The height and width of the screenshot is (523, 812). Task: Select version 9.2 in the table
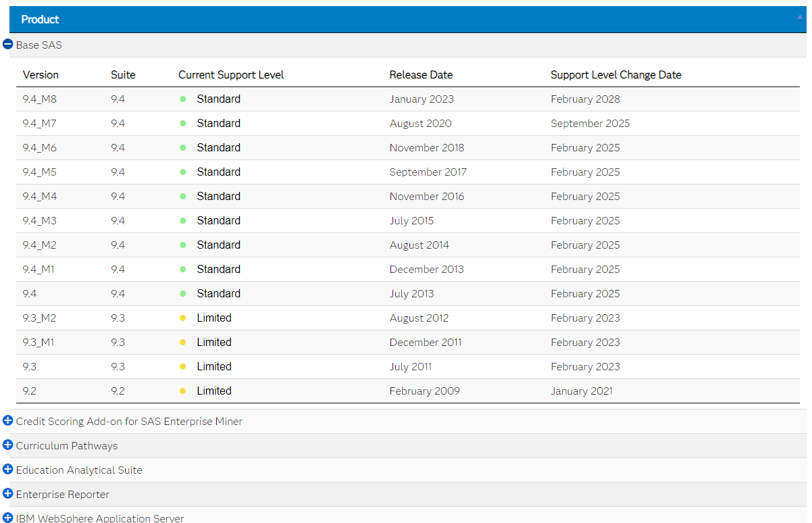point(31,391)
